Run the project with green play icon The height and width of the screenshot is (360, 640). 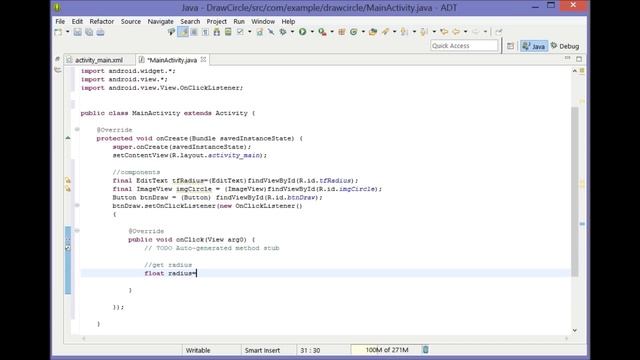[x=302, y=32]
